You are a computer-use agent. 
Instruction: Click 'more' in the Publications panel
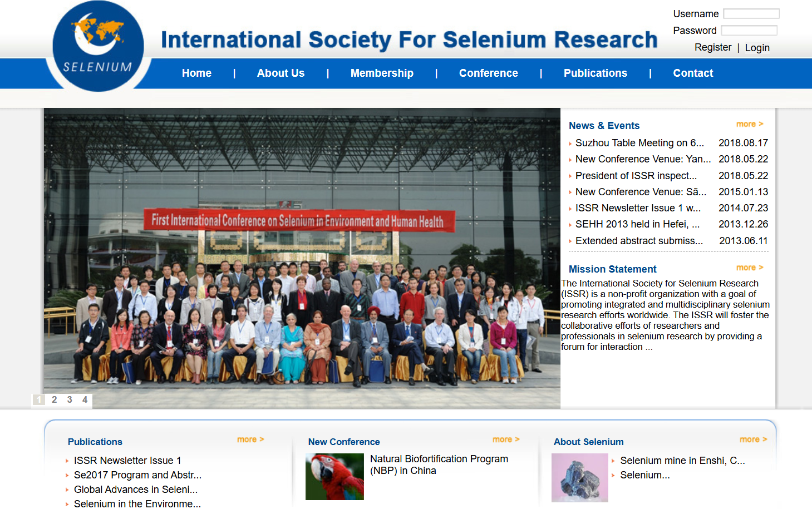[250, 439]
